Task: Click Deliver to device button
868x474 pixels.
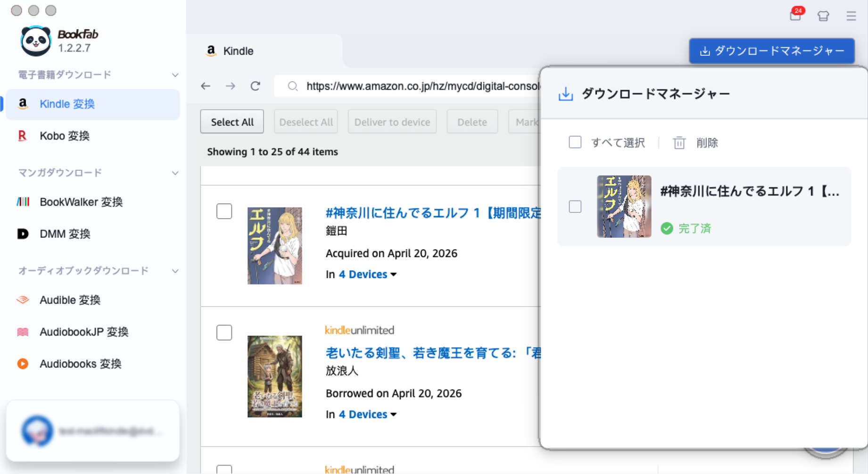Action: (392, 122)
